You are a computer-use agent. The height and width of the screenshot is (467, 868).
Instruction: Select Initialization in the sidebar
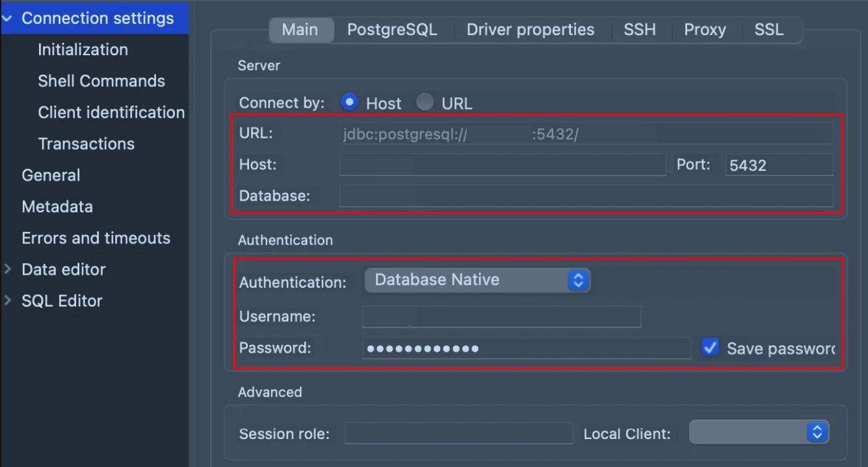(x=83, y=50)
